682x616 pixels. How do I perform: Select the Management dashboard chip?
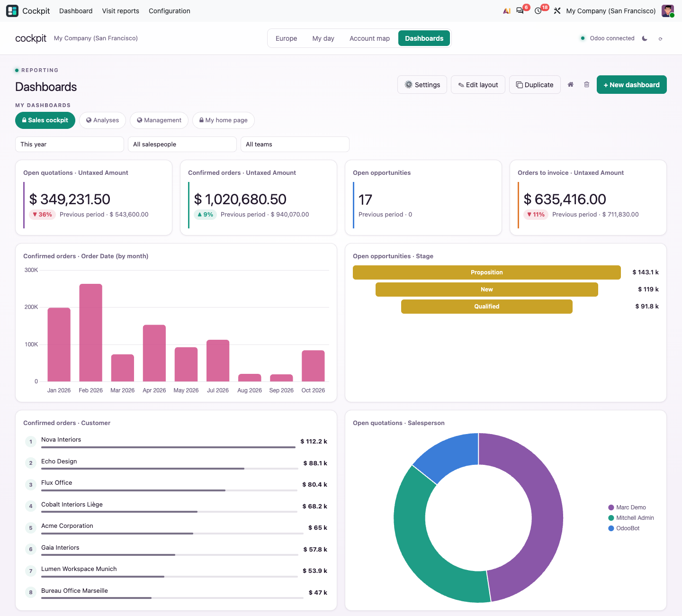159,120
